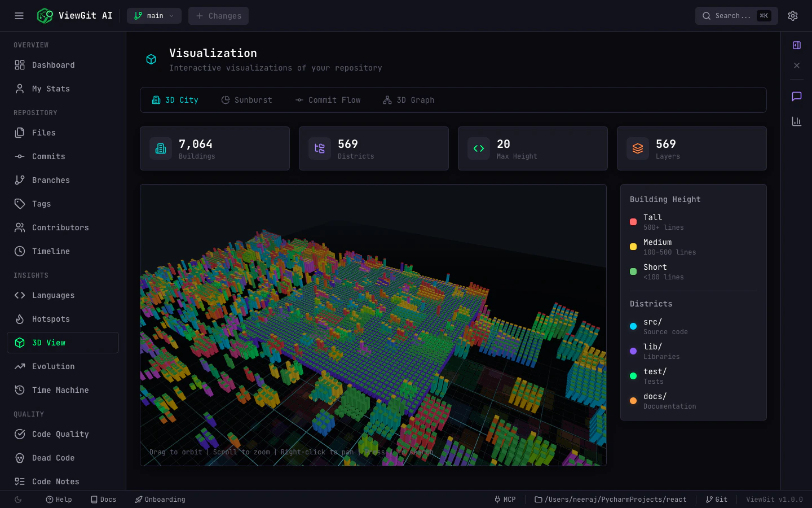This screenshot has height=508, width=812.
Task: Go to My Stats page
Action: tap(63, 89)
